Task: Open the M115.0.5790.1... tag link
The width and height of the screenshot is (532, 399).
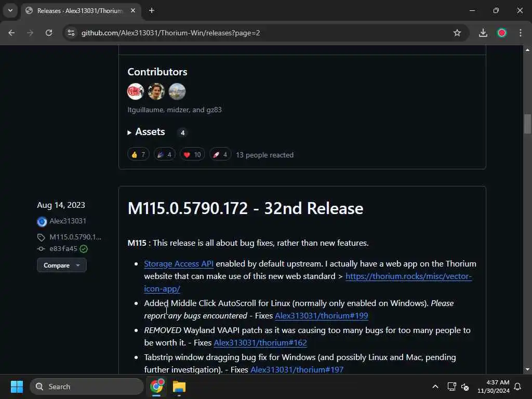Action: click(75, 237)
